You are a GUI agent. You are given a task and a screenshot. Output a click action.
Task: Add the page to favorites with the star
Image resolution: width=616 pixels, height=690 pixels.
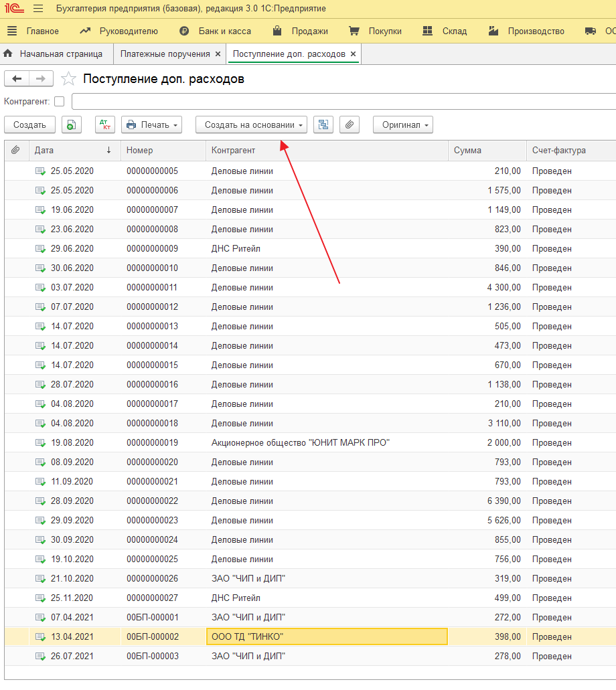tap(68, 79)
